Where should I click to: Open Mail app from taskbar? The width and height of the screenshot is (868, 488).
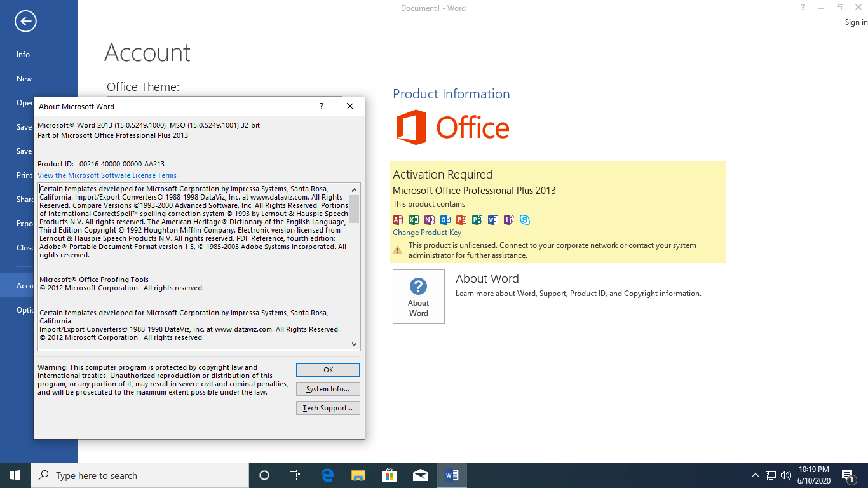[420, 475]
